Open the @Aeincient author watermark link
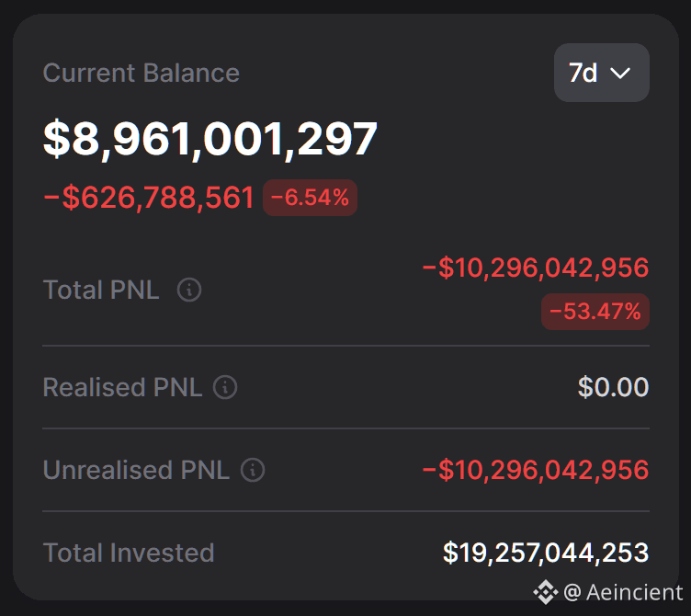 pyautogui.click(x=623, y=592)
